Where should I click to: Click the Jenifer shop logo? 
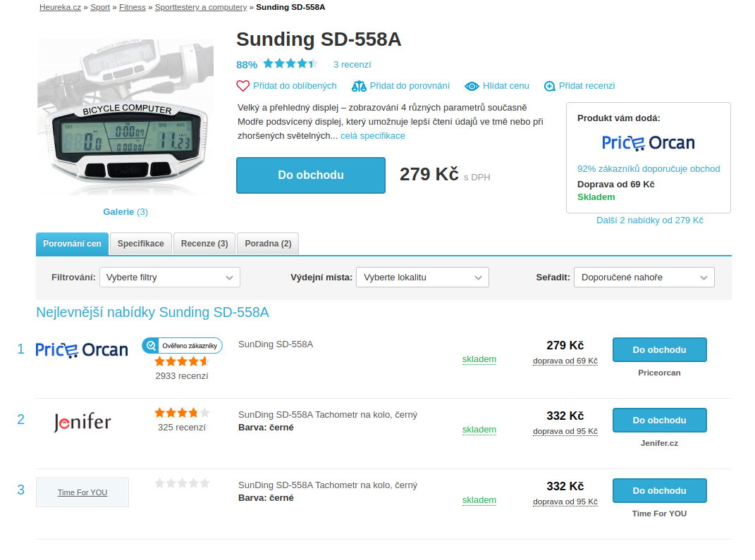pos(82,423)
